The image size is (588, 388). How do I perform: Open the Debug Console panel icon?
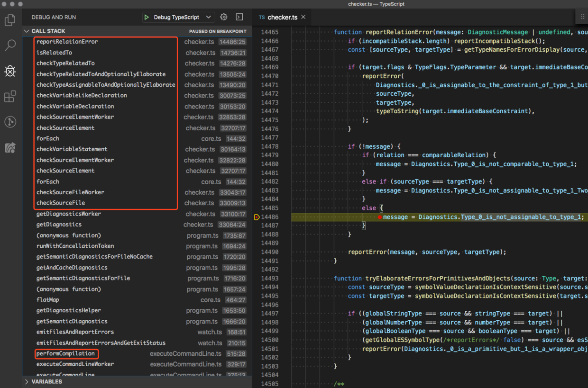point(239,17)
